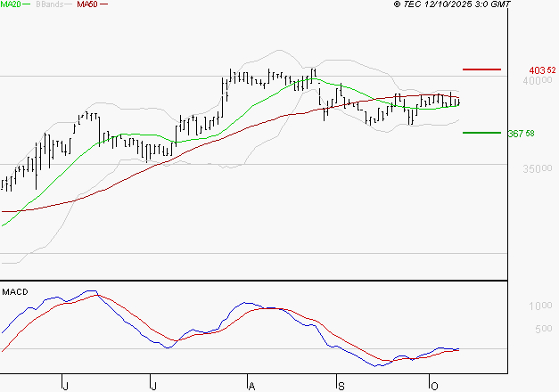Viewport: 559px width, 392px height.
Task: Click the red resistance level line
Action: click(481, 69)
